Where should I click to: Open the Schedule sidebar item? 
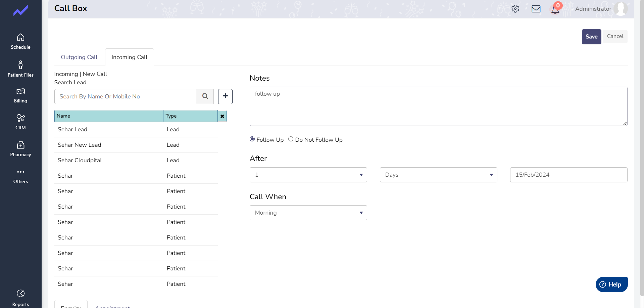(x=20, y=42)
